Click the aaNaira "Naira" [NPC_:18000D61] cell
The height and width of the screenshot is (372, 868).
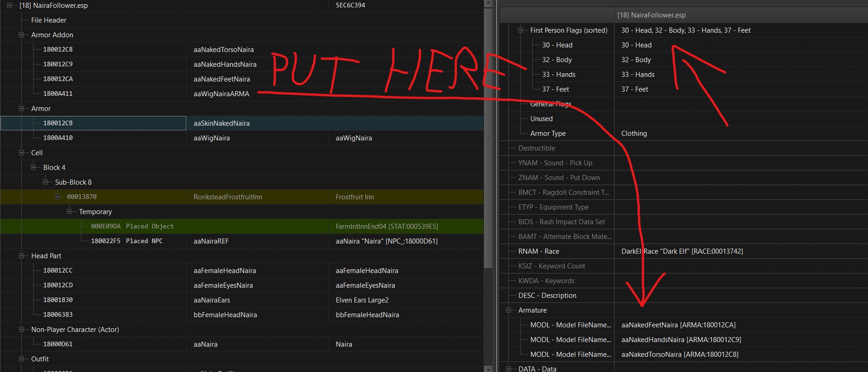coord(386,241)
